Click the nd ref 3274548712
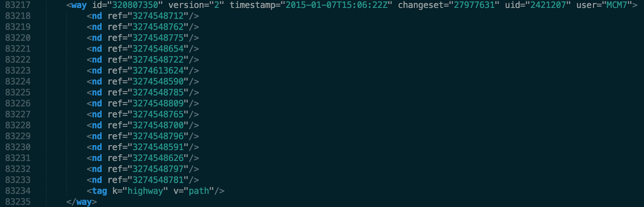 pos(158,16)
